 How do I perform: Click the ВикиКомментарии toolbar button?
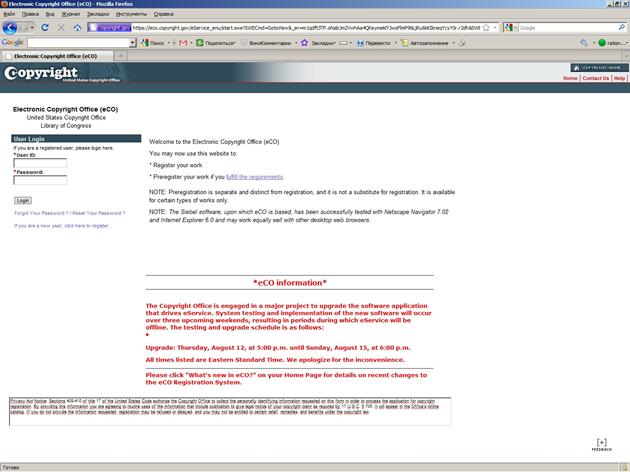click(x=266, y=43)
